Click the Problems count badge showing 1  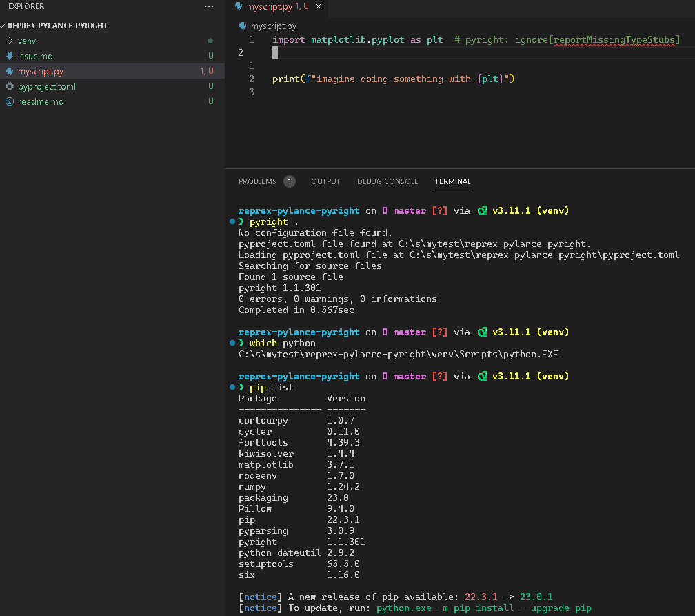coord(290,181)
